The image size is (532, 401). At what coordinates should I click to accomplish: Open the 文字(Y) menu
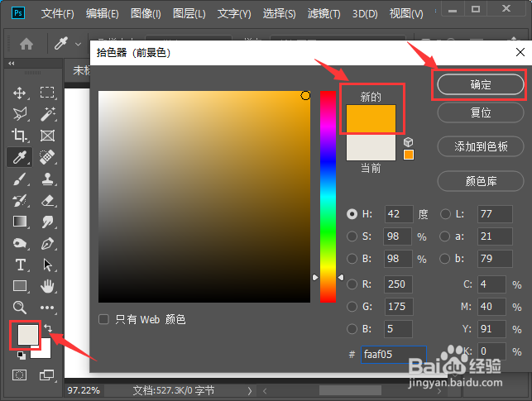(234, 14)
